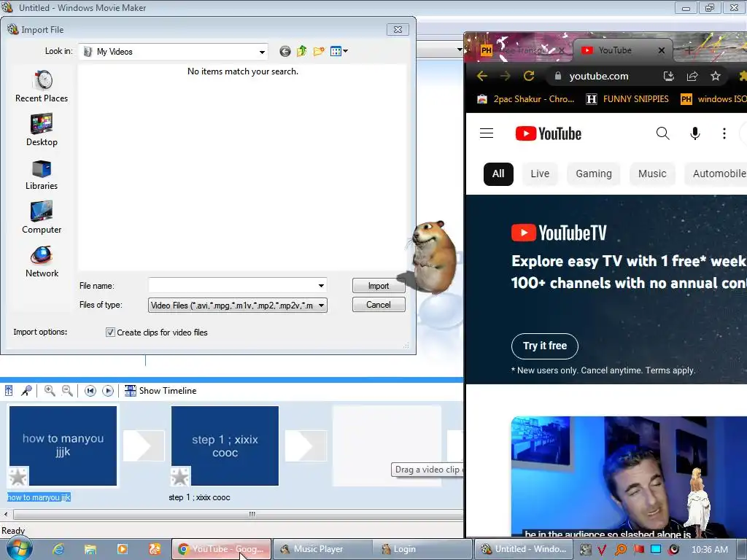Close the YouTube browser tab

(x=661, y=50)
